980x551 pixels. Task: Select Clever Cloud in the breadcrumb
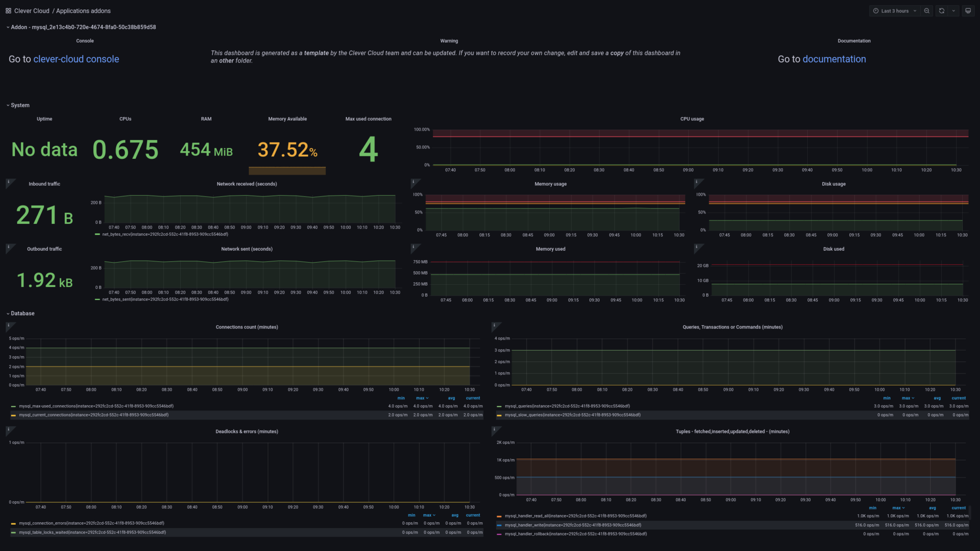(32, 11)
